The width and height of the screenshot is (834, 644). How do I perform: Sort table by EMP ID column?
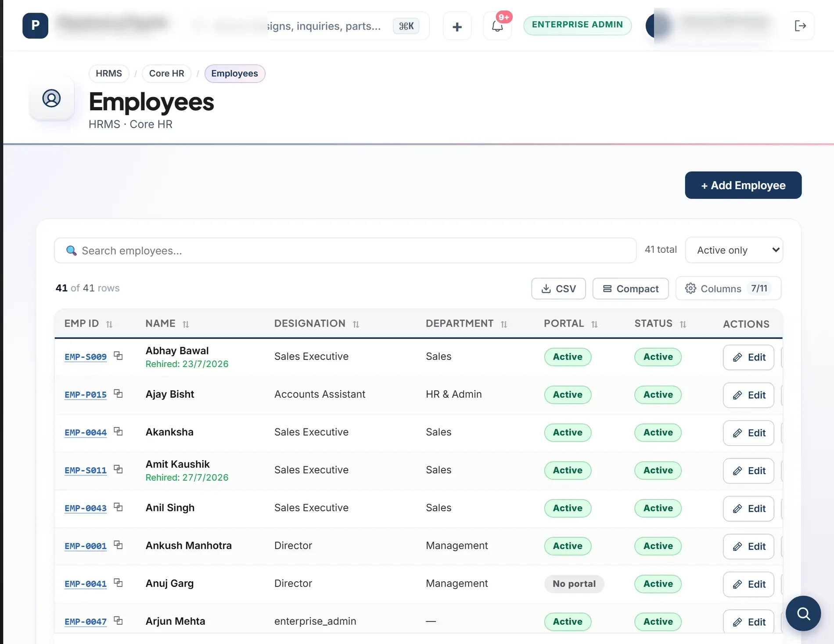[109, 324]
